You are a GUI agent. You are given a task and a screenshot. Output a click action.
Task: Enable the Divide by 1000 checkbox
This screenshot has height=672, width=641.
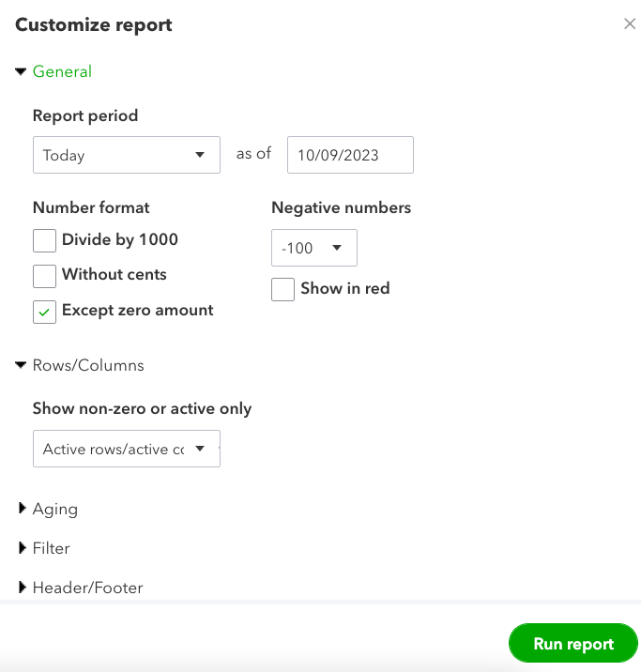(44, 240)
